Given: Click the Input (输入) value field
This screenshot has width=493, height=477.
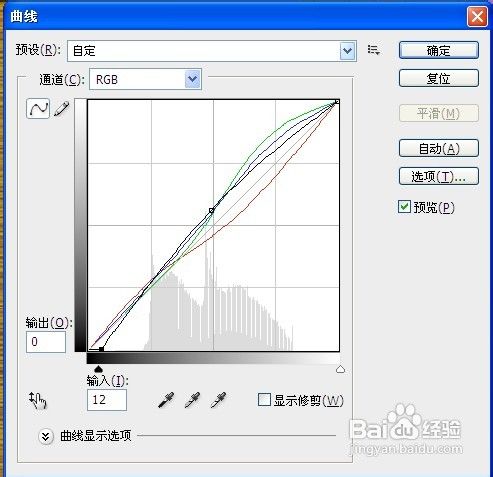Looking at the screenshot, I should pyautogui.click(x=107, y=400).
